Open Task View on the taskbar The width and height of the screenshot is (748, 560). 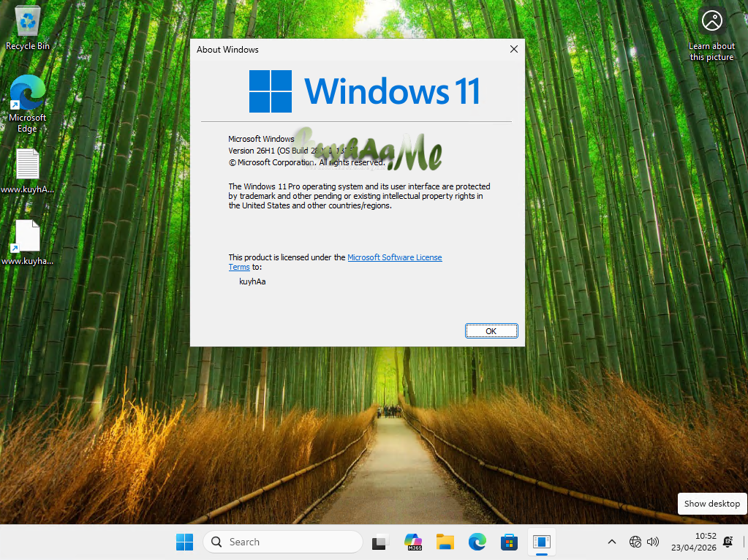[379, 542]
